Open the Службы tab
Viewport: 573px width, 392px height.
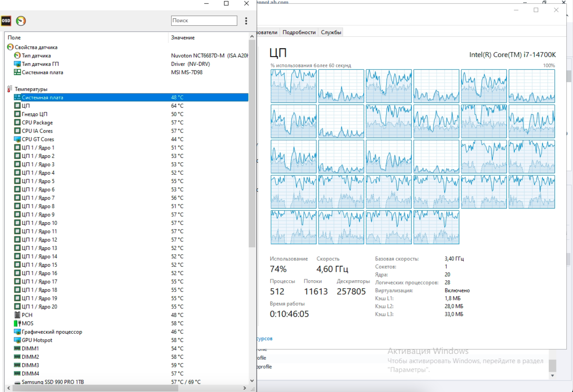coord(331,32)
